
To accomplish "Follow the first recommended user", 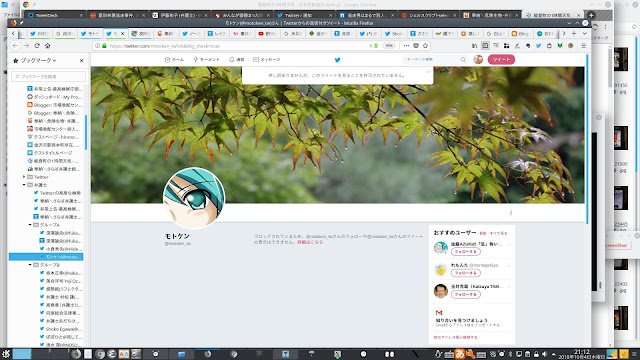I will (465, 252).
